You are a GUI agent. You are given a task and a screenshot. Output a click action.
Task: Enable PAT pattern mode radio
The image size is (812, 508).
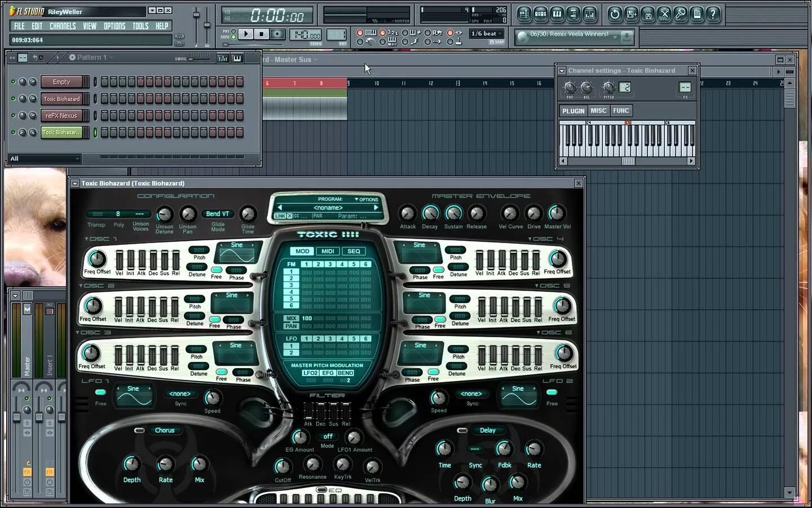234,32
